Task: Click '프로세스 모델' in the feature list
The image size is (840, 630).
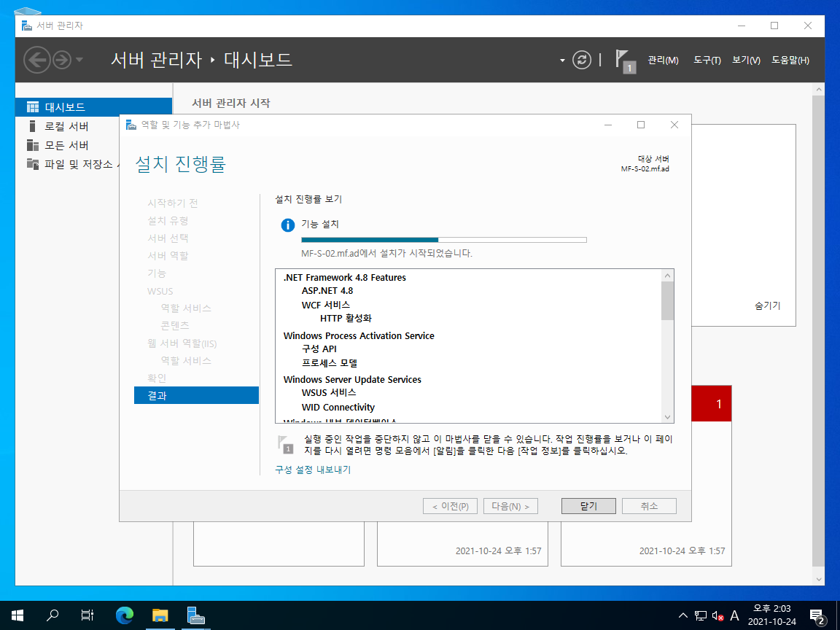Action: 330,362
